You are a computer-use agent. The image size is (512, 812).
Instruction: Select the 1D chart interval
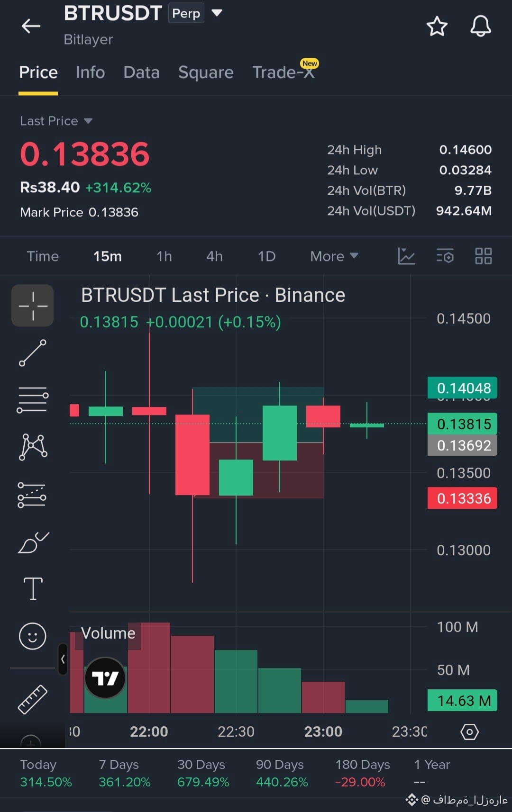coord(266,256)
